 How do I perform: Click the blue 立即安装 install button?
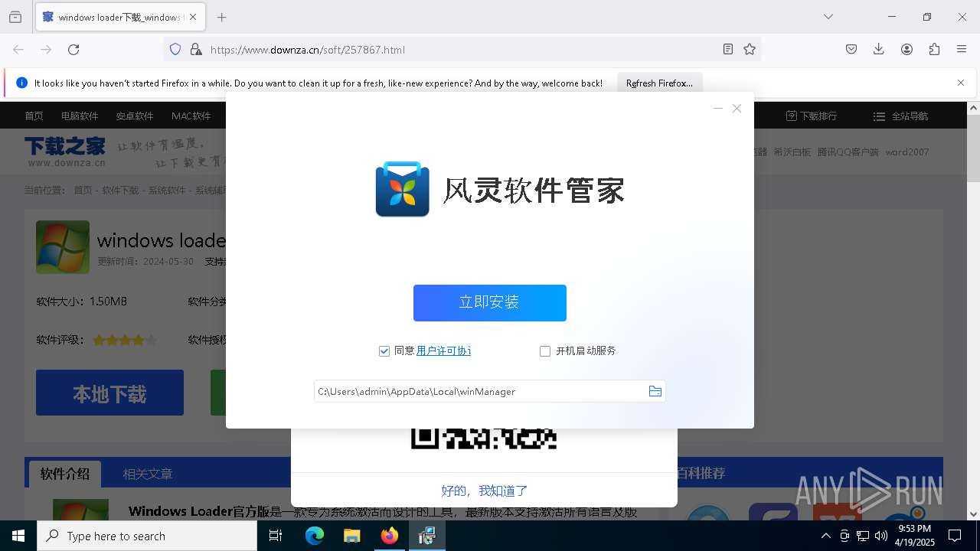pos(490,303)
